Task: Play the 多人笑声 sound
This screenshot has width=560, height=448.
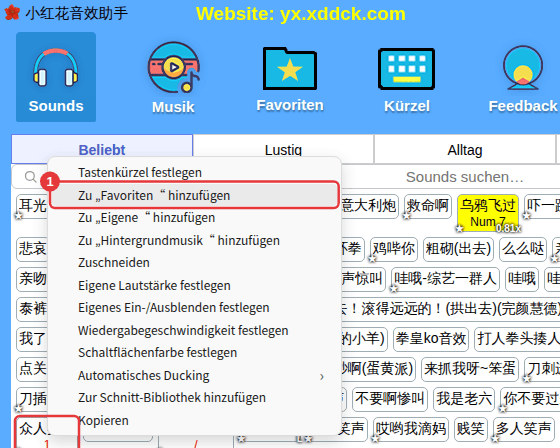Action: pos(523,428)
